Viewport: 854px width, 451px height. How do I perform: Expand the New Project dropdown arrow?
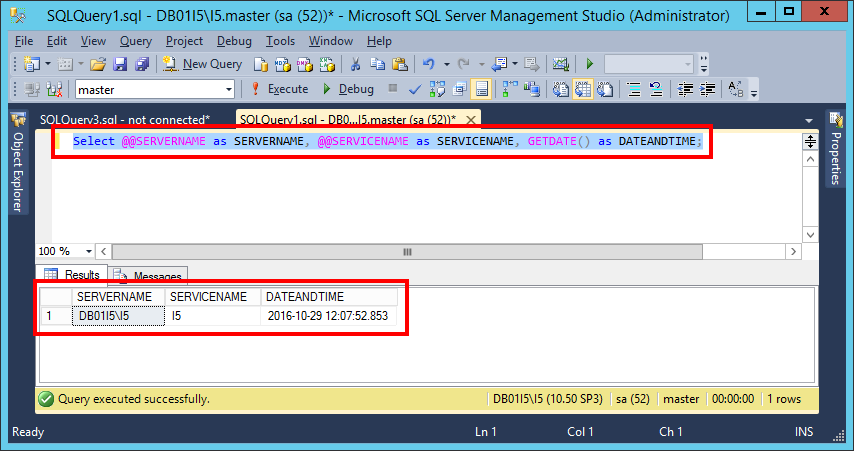click(x=48, y=64)
